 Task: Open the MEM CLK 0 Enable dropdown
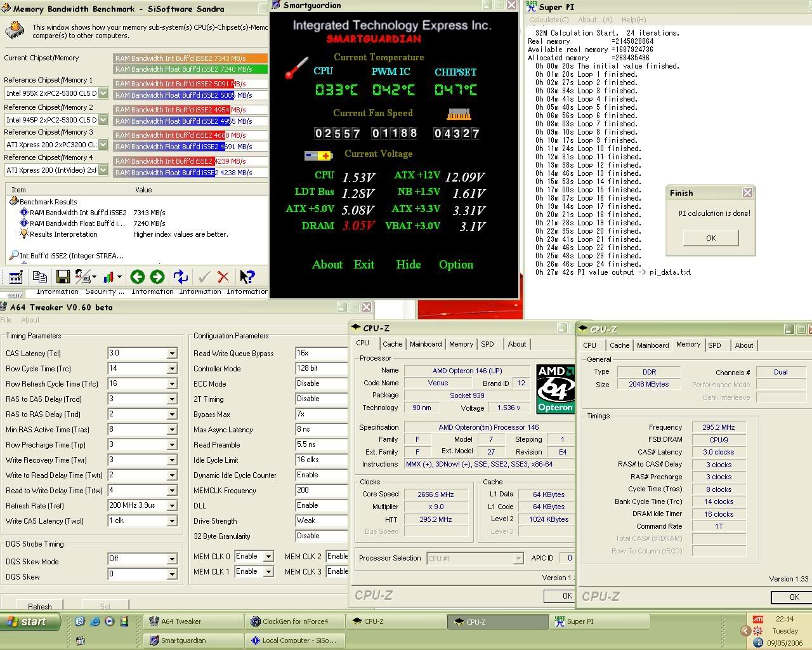[x=268, y=557]
